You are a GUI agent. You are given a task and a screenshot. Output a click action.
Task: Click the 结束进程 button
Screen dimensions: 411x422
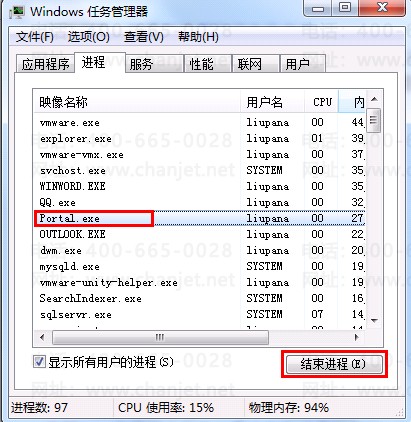(334, 364)
